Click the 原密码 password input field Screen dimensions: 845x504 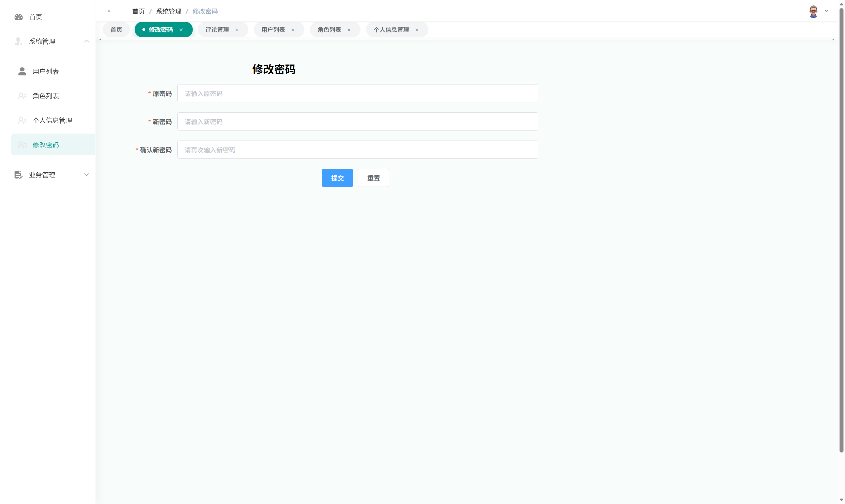click(357, 93)
